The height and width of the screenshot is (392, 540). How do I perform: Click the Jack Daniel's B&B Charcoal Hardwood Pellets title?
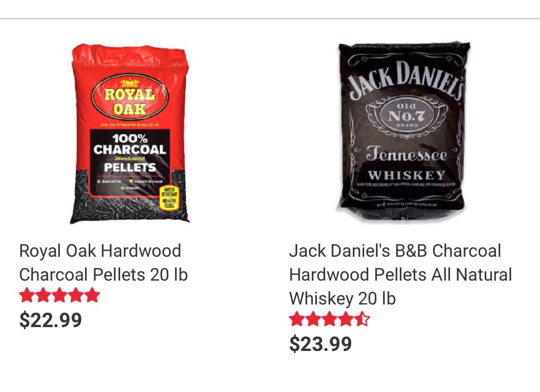click(x=400, y=275)
